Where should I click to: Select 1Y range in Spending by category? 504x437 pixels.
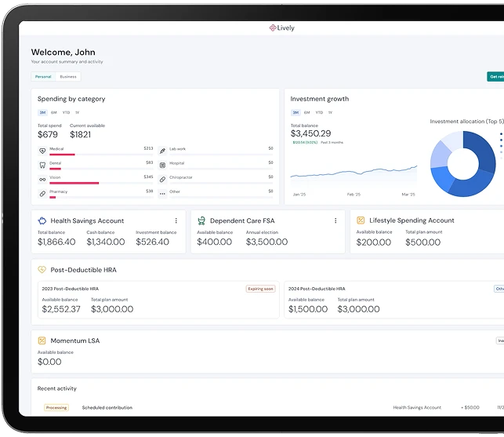[77, 113]
